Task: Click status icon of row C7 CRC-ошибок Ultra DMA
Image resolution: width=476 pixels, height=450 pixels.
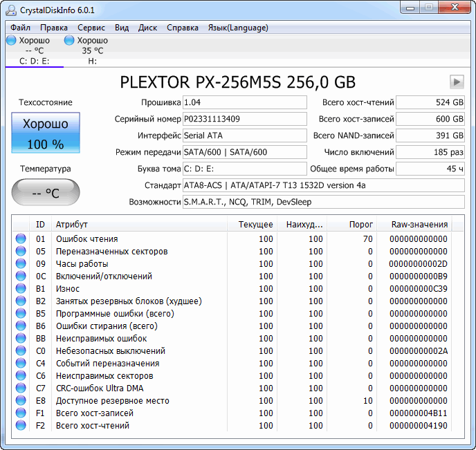Action: pyautogui.click(x=21, y=388)
